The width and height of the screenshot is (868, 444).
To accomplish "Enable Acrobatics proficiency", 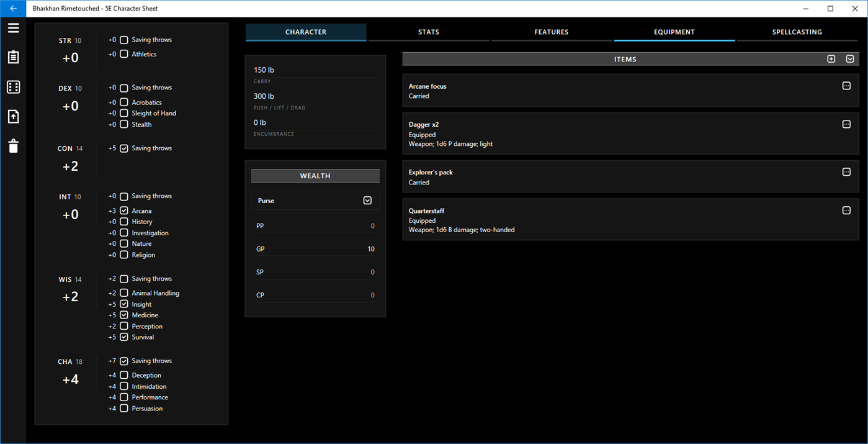I will pyautogui.click(x=124, y=102).
